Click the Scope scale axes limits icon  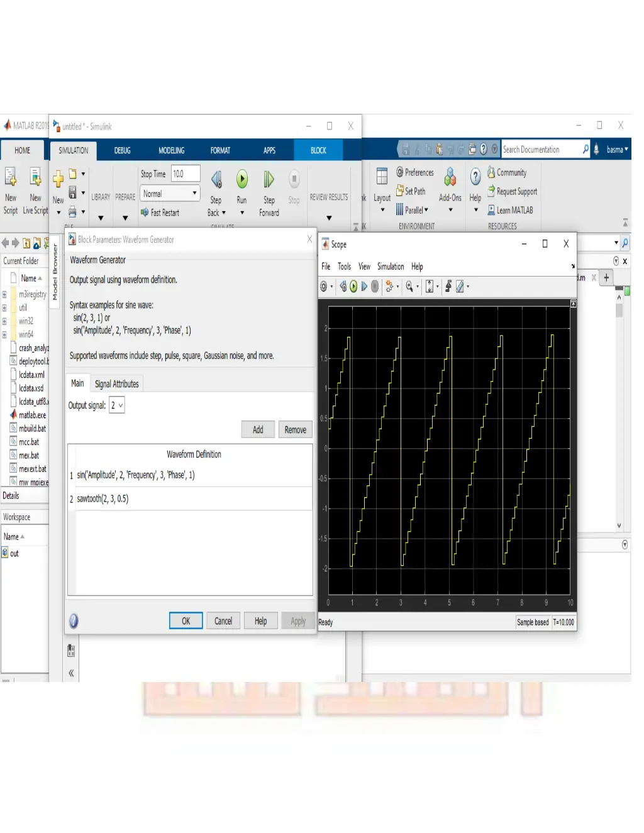(x=430, y=287)
